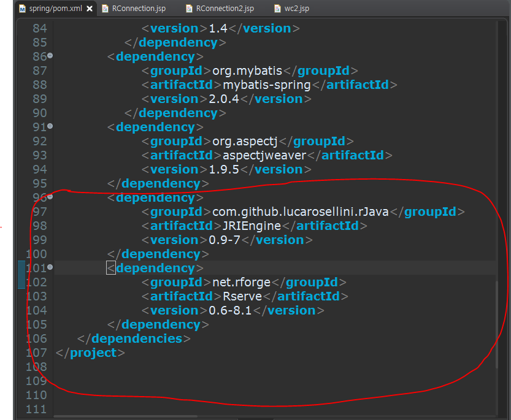Click the horizontal scrollbar at editor bottom
This screenshot has height=420, width=511.
point(126,416)
